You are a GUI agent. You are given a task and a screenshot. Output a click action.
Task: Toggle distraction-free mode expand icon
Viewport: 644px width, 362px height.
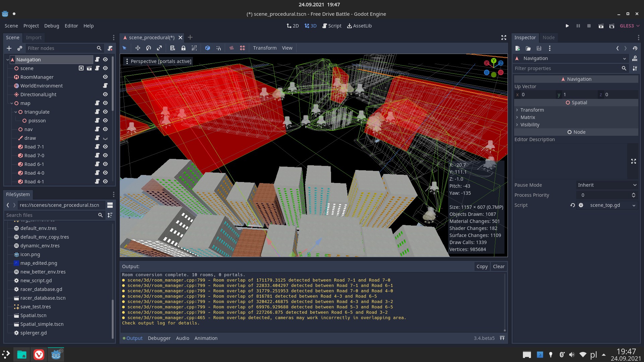click(503, 38)
